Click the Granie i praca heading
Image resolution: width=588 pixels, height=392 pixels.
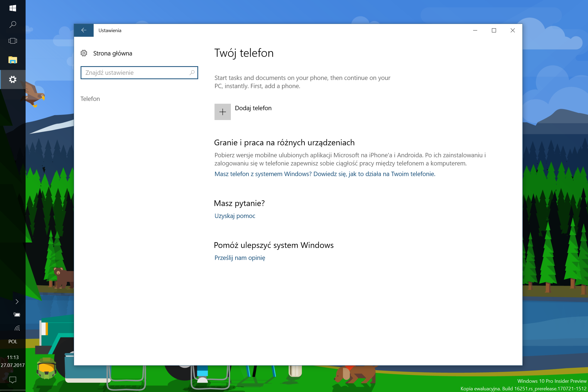click(x=284, y=143)
